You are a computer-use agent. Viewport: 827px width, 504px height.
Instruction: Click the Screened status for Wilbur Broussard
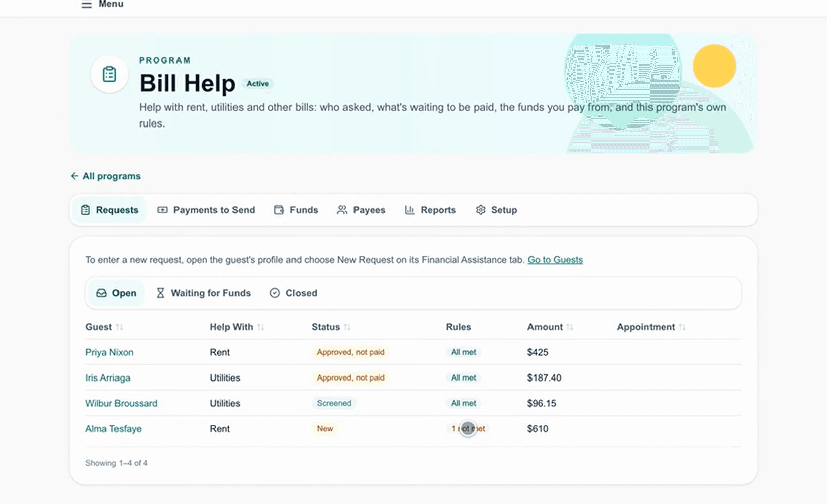[334, 403]
